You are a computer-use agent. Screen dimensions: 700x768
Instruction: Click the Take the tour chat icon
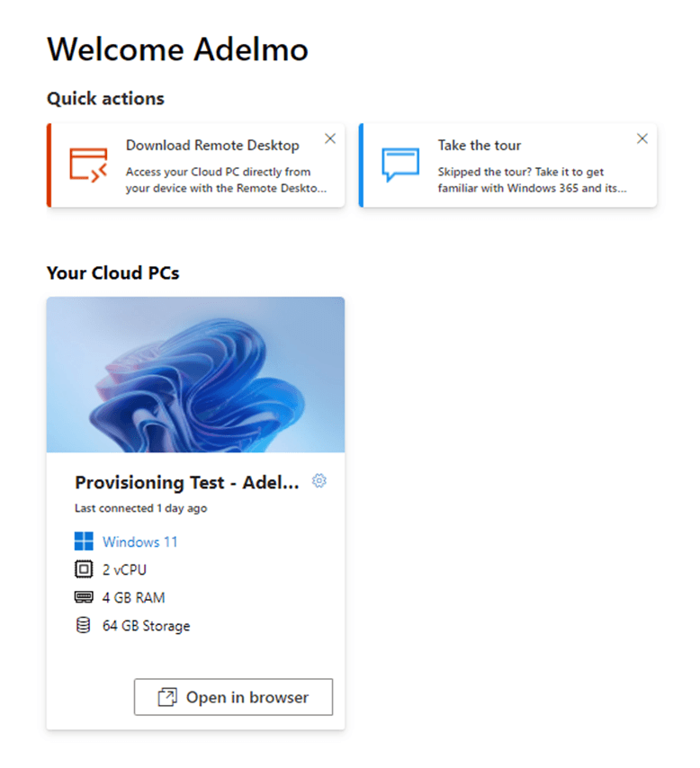pyautogui.click(x=400, y=165)
